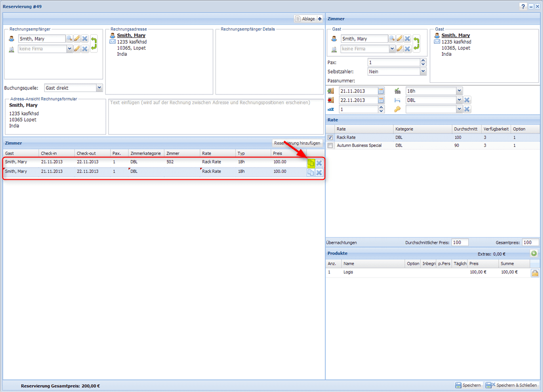Add a product with the green plus icon
This screenshot has height=392, width=543.
(534, 254)
